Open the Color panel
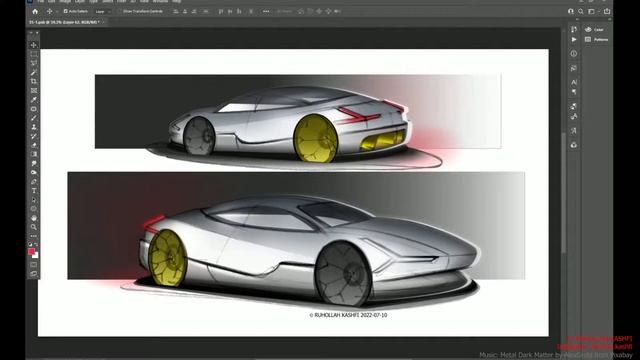 (595, 29)
